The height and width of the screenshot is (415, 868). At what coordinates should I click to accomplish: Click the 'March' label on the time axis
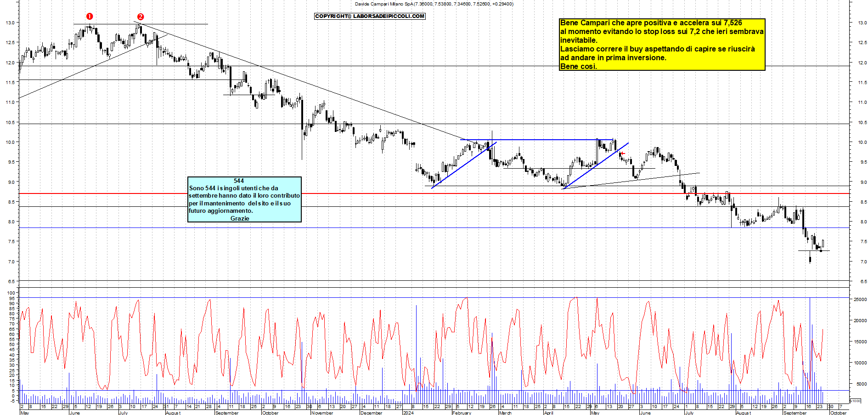(x=505, y=413)
